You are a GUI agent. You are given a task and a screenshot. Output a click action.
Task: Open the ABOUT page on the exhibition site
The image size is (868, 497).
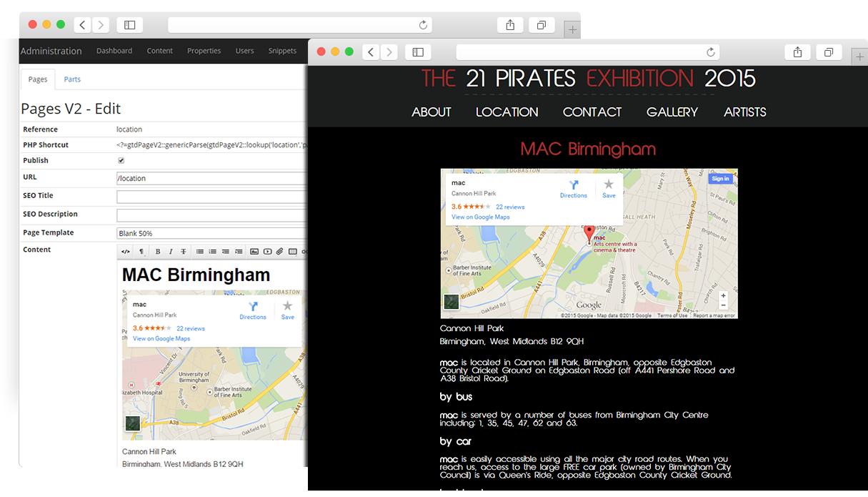[x=431, y=112]
